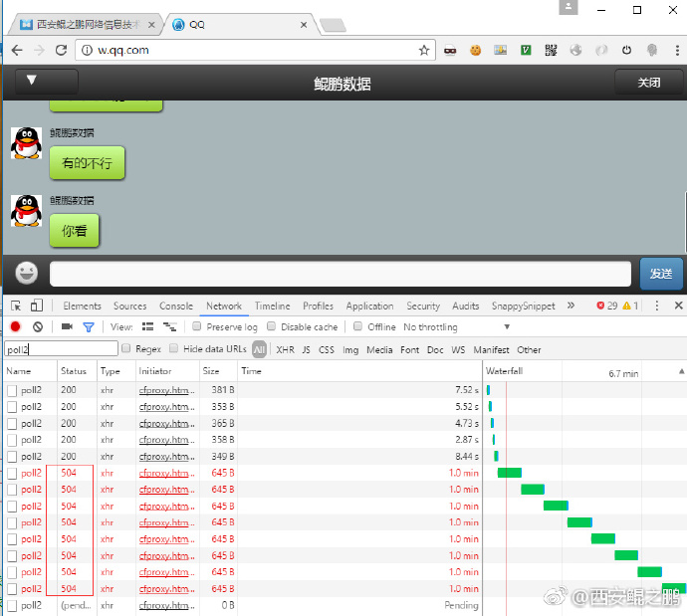Sort requests by Status column header
The height and width of the screenshot is (616, 687).
[x=77, y=371]
